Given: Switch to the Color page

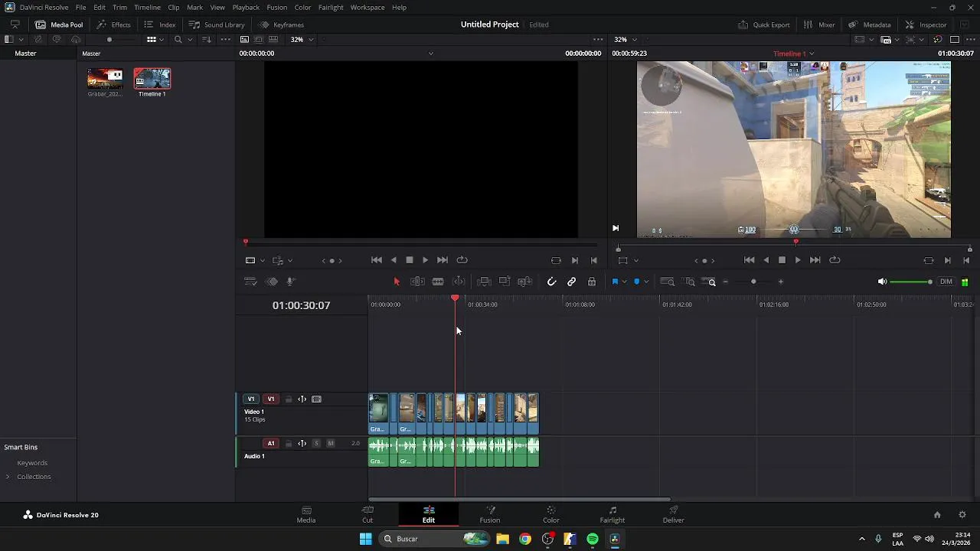Looking at the screenshot, I should click(x=551, y=514).
